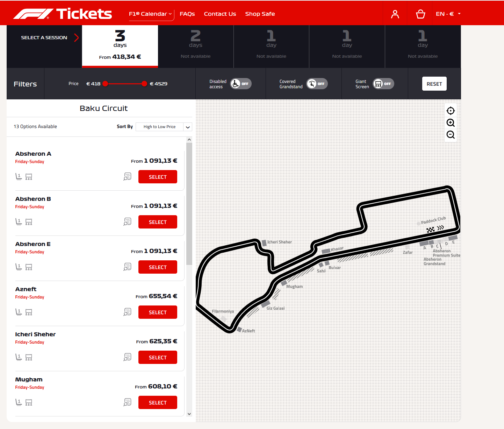This screenshot has width=504, height=429.
Task: Zoom out on the circuit map
Action: (451, 134)
